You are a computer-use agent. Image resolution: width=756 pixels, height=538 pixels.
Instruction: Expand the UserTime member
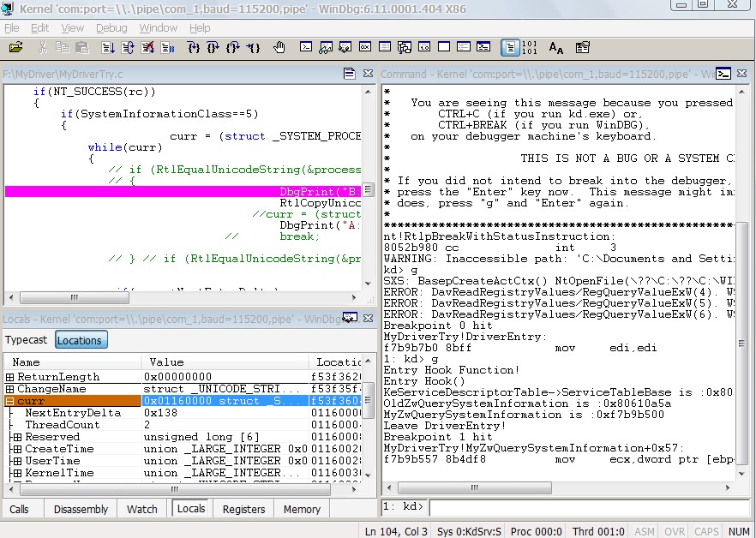pos(17,461)
